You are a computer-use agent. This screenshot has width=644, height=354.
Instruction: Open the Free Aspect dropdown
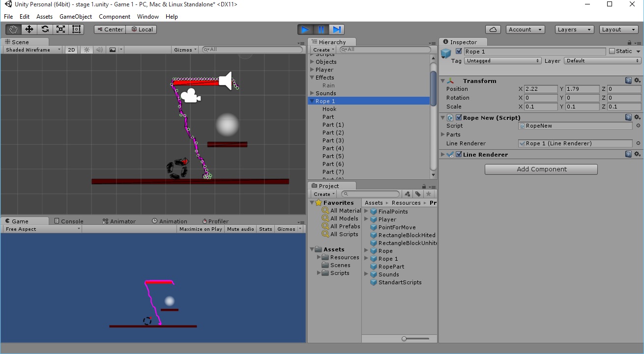(x=42, y=229)
